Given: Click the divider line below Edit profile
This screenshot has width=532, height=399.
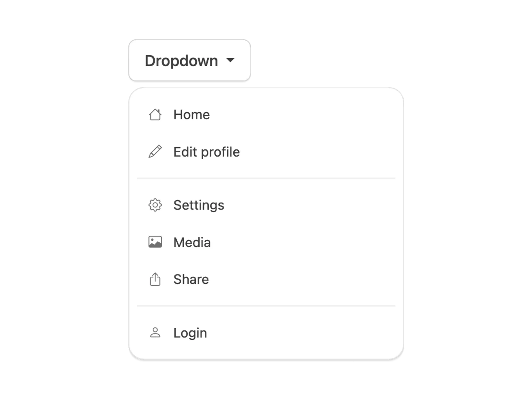Looking at the screenshot, I should [x=266, y=178].
